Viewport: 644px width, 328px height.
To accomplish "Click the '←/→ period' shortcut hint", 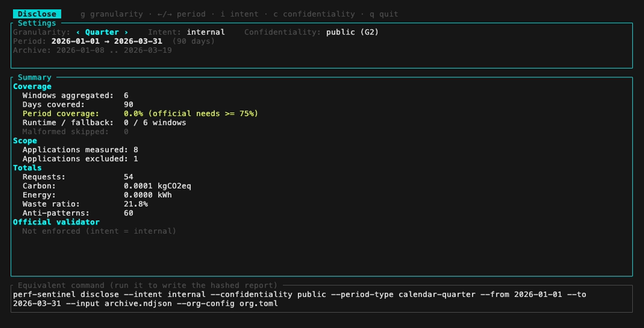I will point(181,14).
